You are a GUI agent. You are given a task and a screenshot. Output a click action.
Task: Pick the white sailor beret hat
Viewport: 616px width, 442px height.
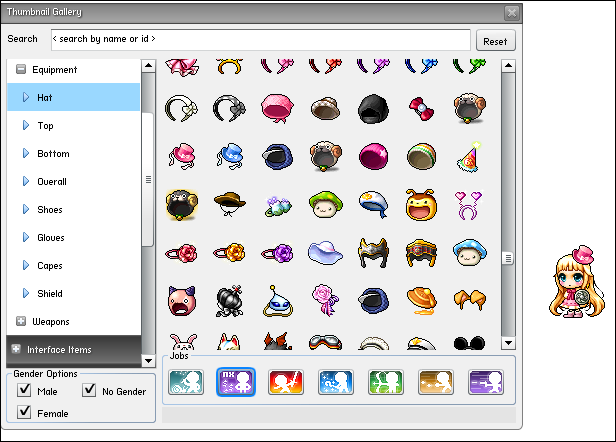pyautogui.click(x=373, y=204)
